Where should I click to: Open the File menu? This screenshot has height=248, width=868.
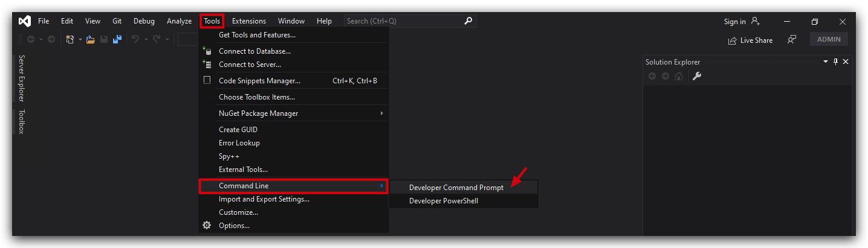tap(44, 21)
